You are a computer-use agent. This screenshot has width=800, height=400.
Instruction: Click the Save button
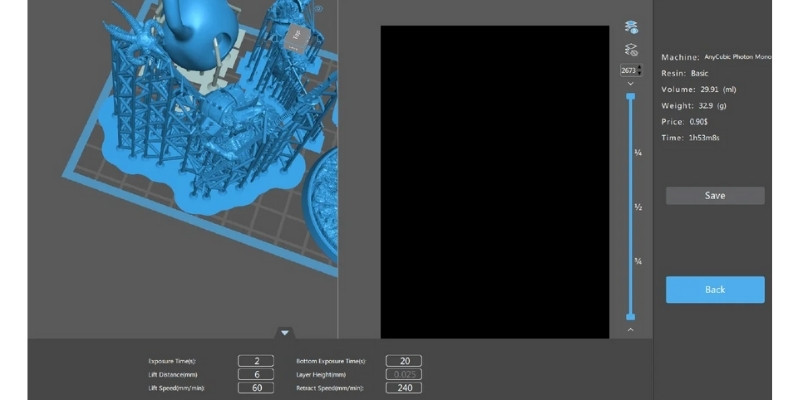(x=715, y=195)
